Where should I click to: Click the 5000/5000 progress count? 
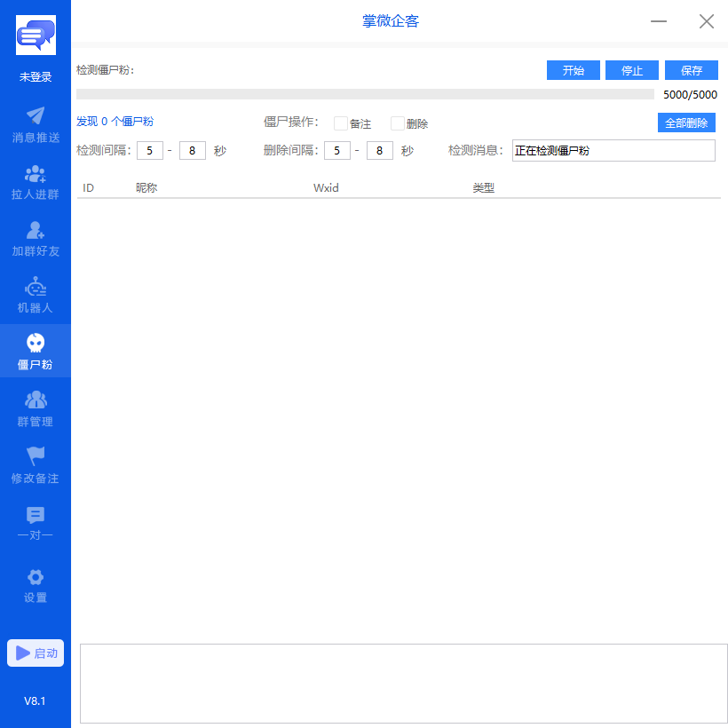(x=690, y=94)
